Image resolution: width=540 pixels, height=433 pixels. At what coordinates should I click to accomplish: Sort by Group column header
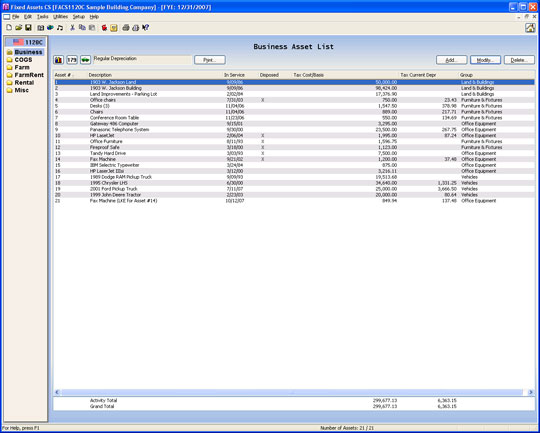click(496, 75)
